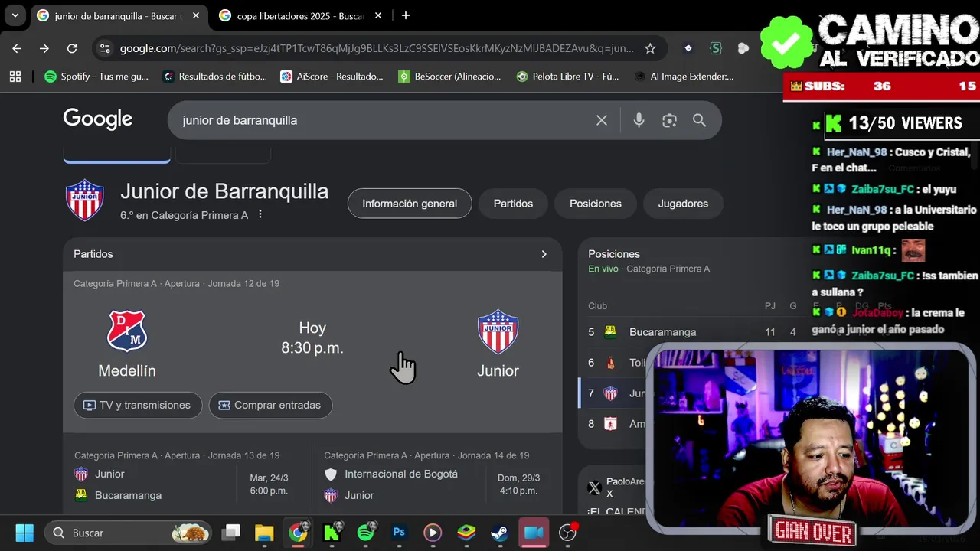The width and height of the screenshot is (980, 551).
Task: Select the Jugadores chip
Action: pos(683,204)
